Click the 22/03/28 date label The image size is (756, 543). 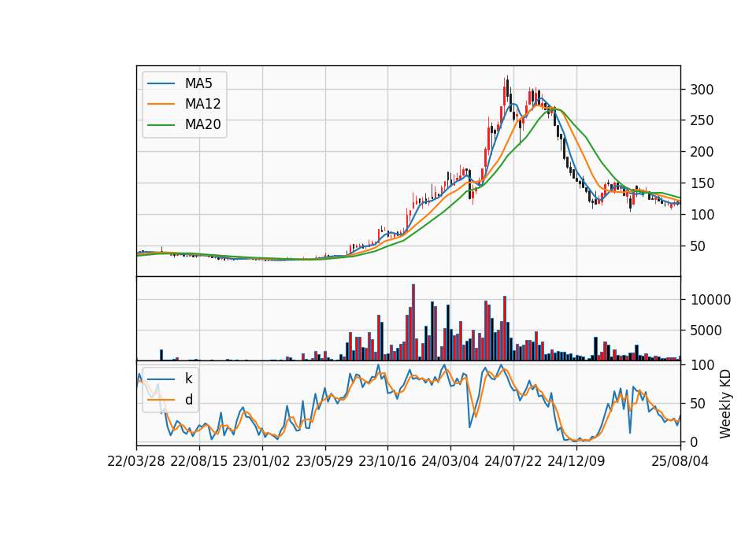[136, 461]
